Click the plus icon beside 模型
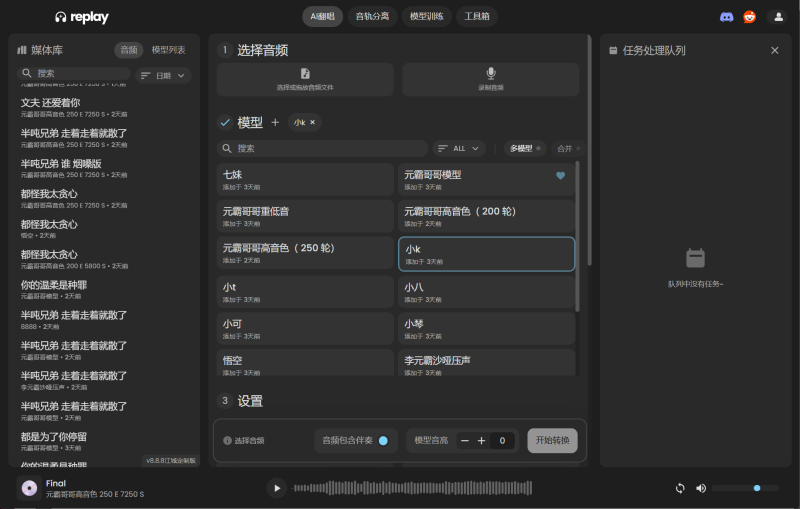800x509 pixels. click(275, 122)
